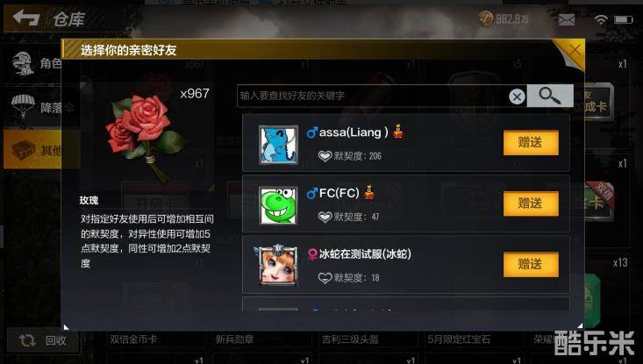
Task: Click the 回收 recycle button
Action: point(43,340)
